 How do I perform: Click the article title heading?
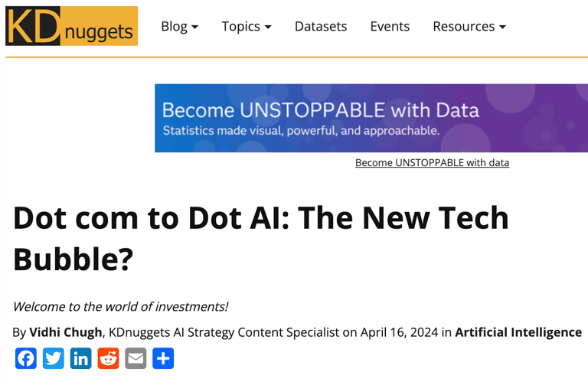(261, 238)
